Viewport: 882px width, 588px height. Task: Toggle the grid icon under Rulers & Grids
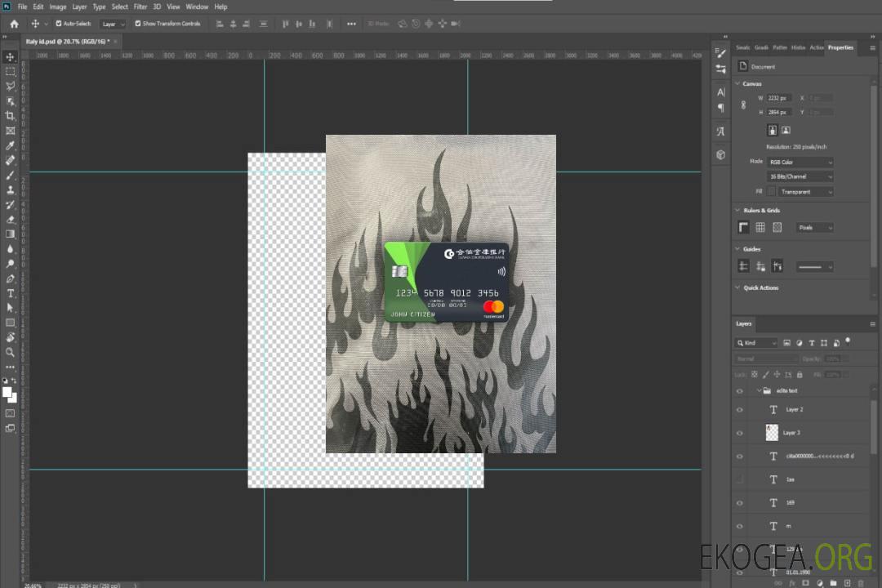(x=760, y=228)
